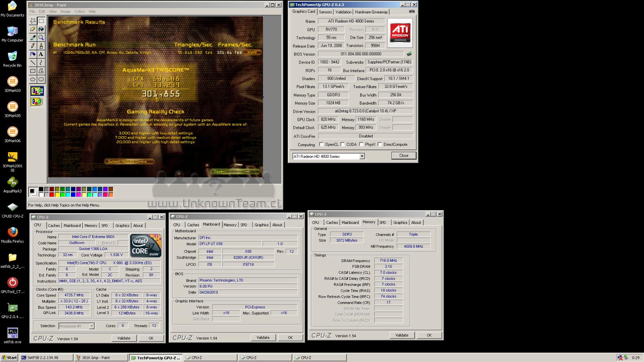This screenshot has width=644, height=362.
Task: Select the Free-Form Select tool in Paint
Action: point(33,21)
